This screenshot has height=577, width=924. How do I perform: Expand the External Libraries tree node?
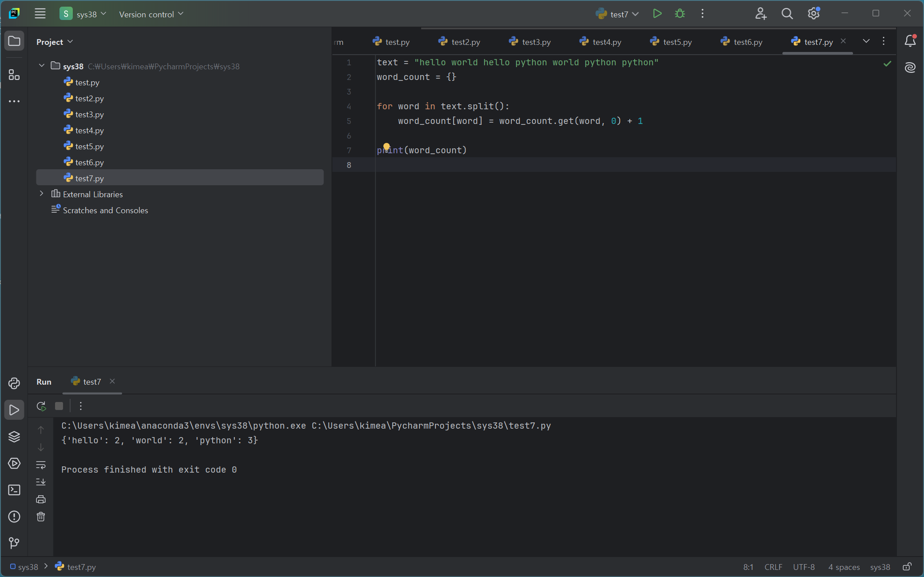pos(42,194)
